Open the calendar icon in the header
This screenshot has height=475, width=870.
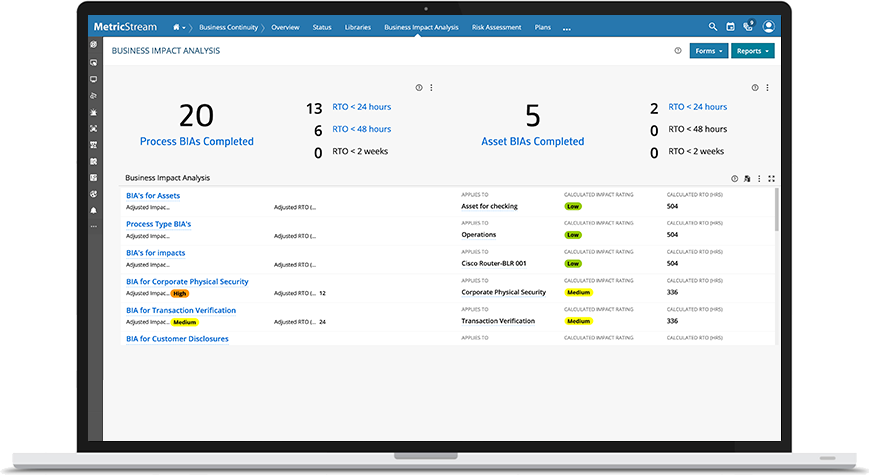(x=731, y=27)
